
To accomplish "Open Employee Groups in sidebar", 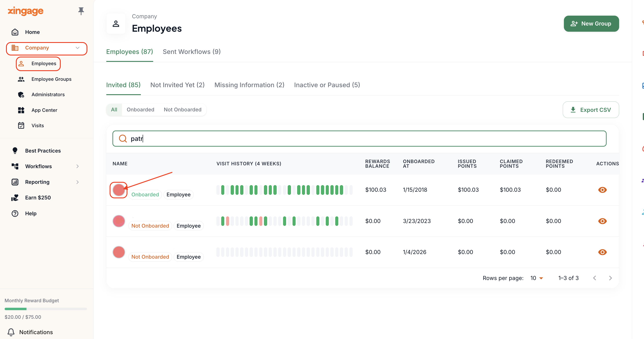I will pyautogui.click(x=52, y=79).
